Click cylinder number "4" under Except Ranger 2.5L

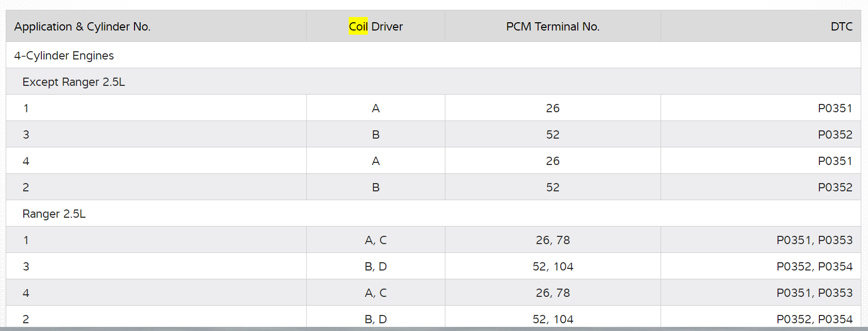[26, 161]
